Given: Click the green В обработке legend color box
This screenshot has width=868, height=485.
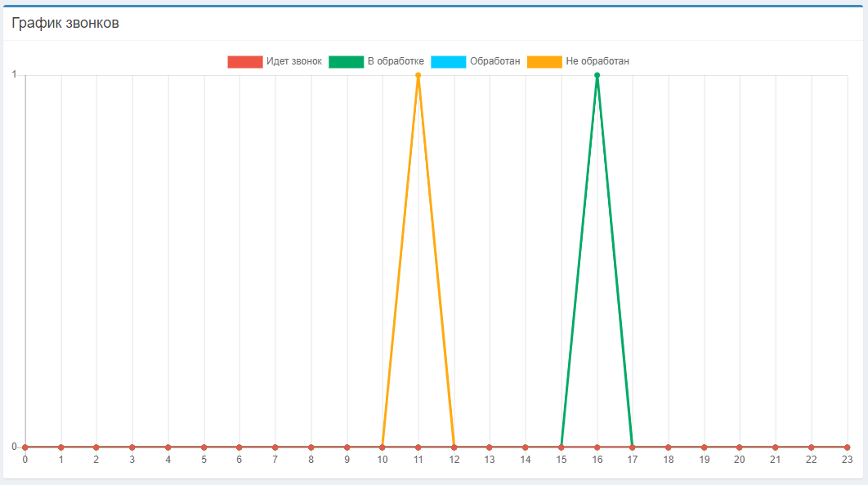Looking at the screenshot, I should (346, 62).
